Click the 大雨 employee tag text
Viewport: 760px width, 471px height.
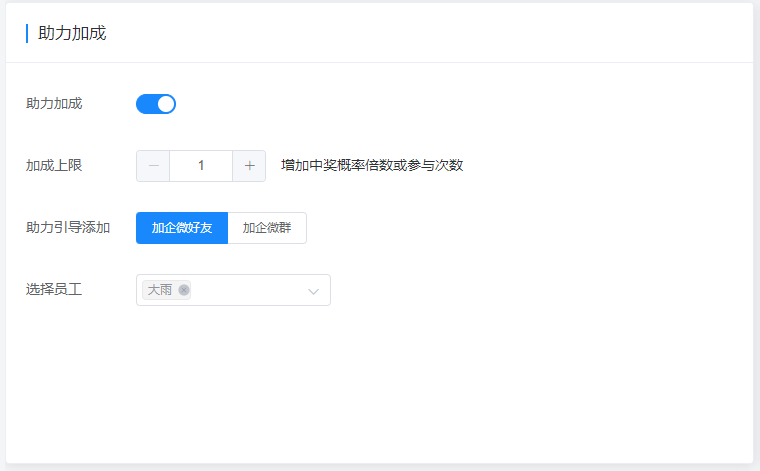[159, 290]
